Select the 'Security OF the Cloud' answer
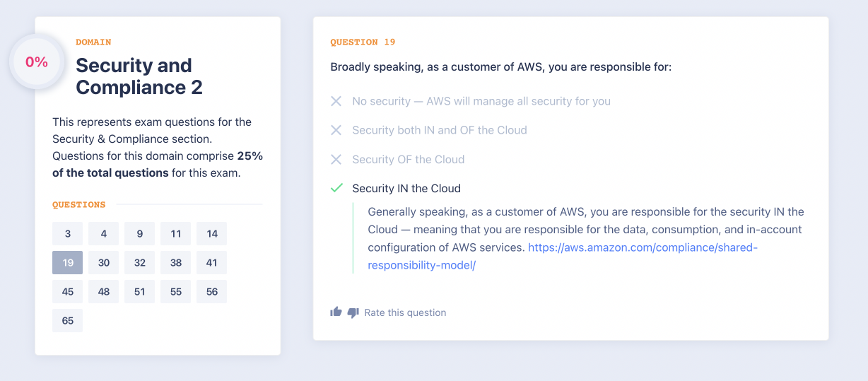 (x=408, y=159)
